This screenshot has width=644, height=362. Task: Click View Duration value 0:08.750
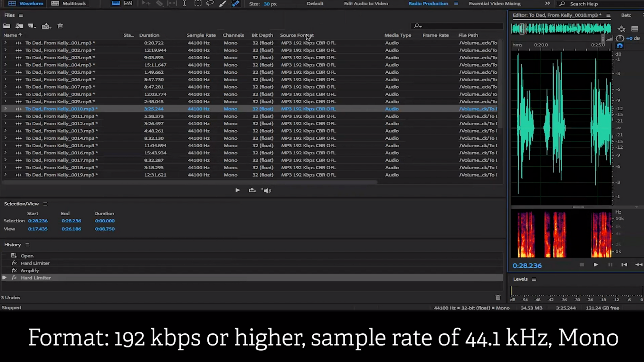tap(105, 229)
